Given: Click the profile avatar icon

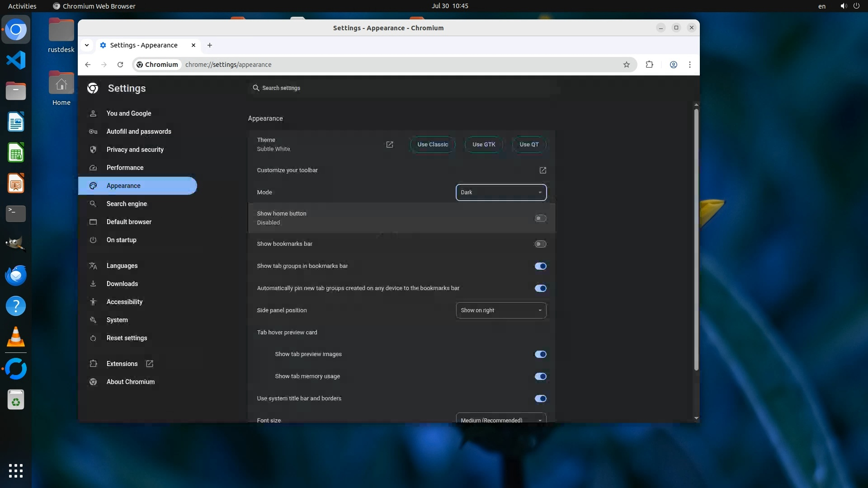Looking at the screenshot, I should pyautogui.click(x=673, y=65).
